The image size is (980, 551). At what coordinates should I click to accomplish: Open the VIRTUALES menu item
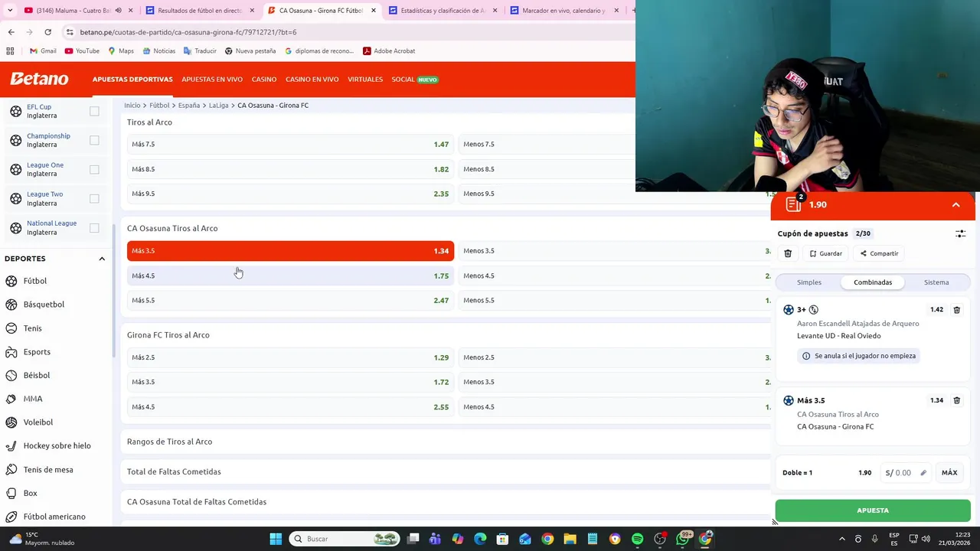(365, 80)
